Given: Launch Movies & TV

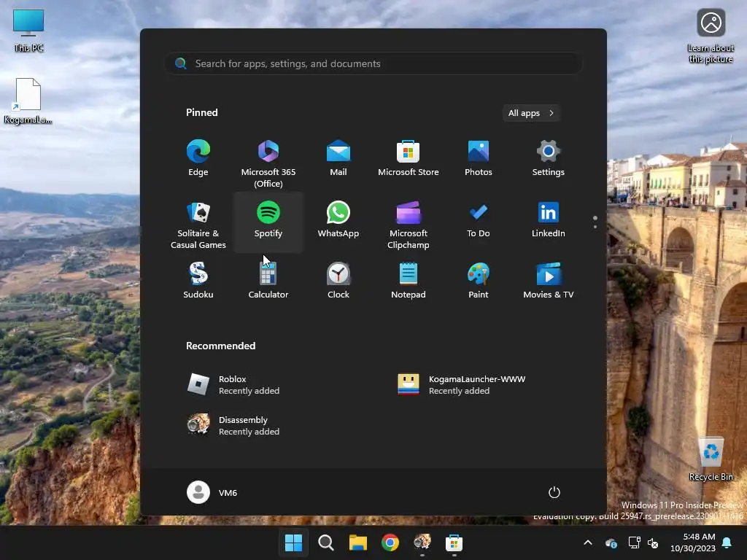Looking at the screenshot, I should [549, 282].
